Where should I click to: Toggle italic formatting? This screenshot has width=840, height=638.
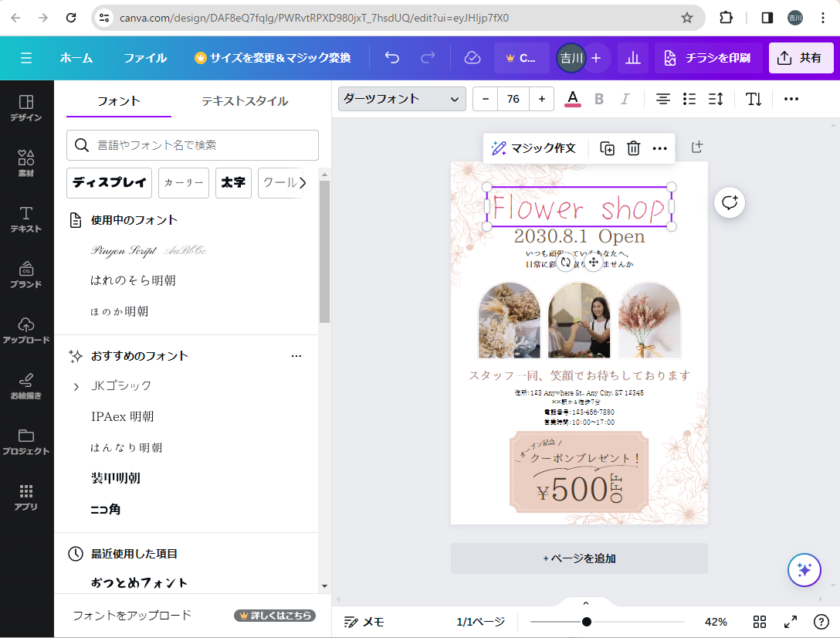(x=625, y=99)
